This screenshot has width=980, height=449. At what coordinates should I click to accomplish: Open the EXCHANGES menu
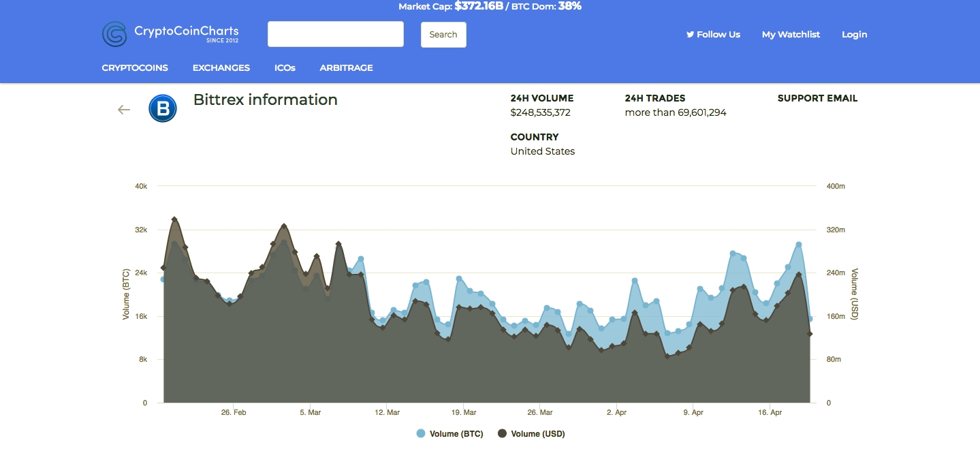pyautogui.click(x=221, y=67)
